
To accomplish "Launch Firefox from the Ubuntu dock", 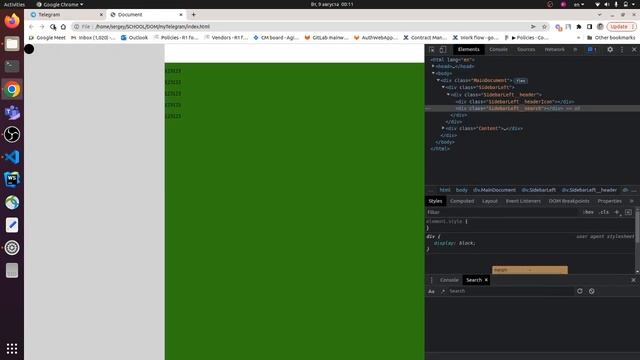I will pos(12,20).
